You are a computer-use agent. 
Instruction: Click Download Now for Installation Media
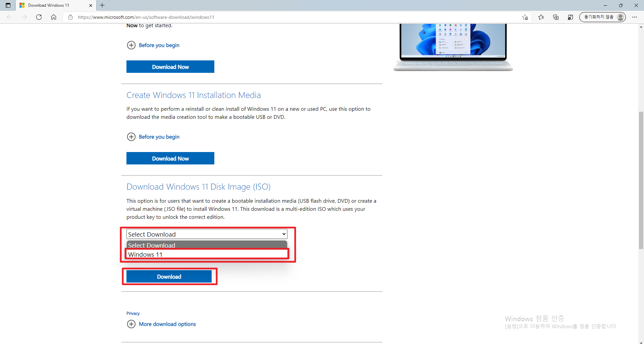(170, 158)
